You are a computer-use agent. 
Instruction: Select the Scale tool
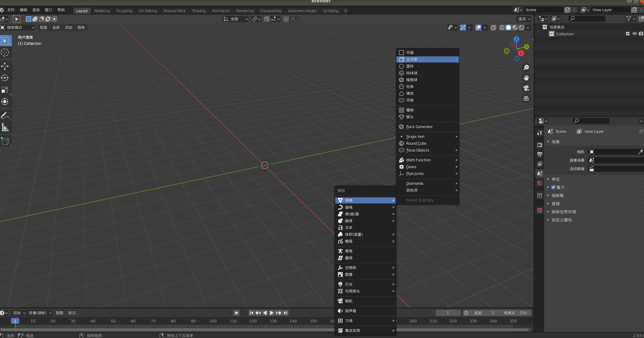pos(5,90)
